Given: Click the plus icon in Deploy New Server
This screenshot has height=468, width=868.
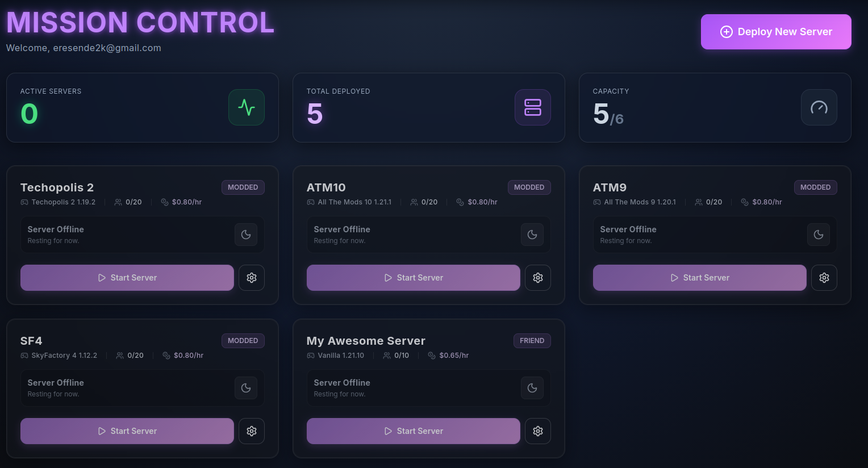Looking at the screenshot, I should click(727, 32).
